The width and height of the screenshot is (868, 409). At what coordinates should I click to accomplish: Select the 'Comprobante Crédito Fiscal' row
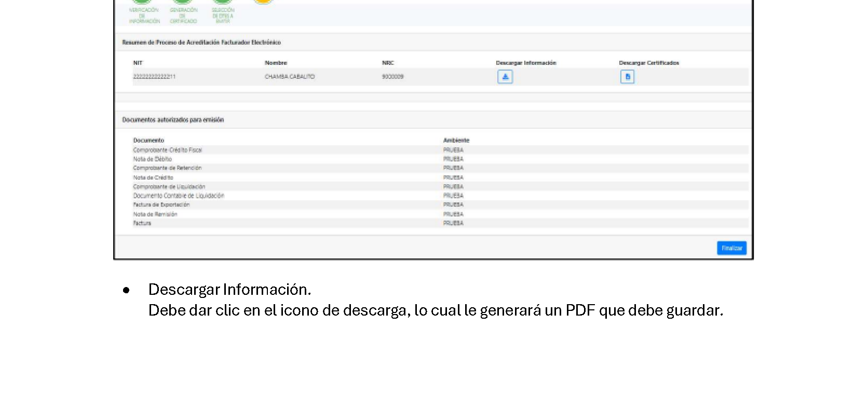[440, 150]
